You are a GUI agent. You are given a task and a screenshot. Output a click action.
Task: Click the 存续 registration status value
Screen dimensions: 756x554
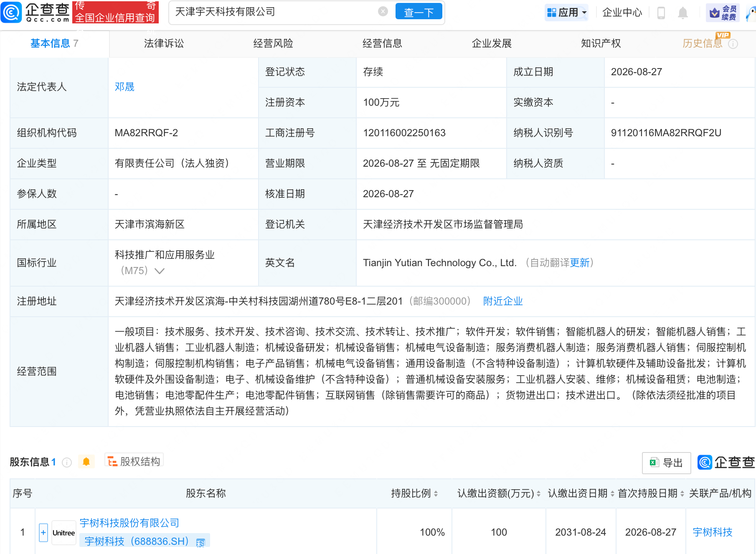[373, 72]
